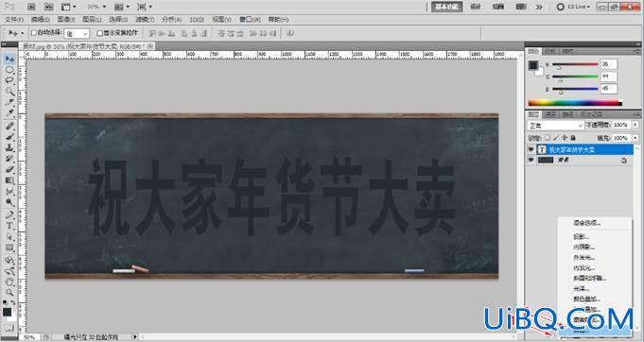Screen dimensions: 644x342
Task: Open the 不透明度 opacity slider arrow
Action: point(635,125)
